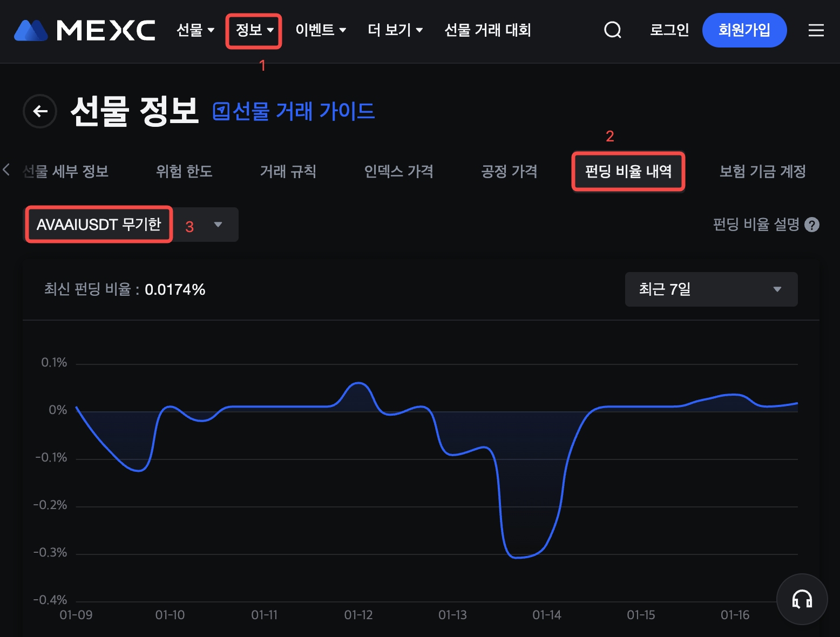Click the 로그인 login link

coord(669,30)
